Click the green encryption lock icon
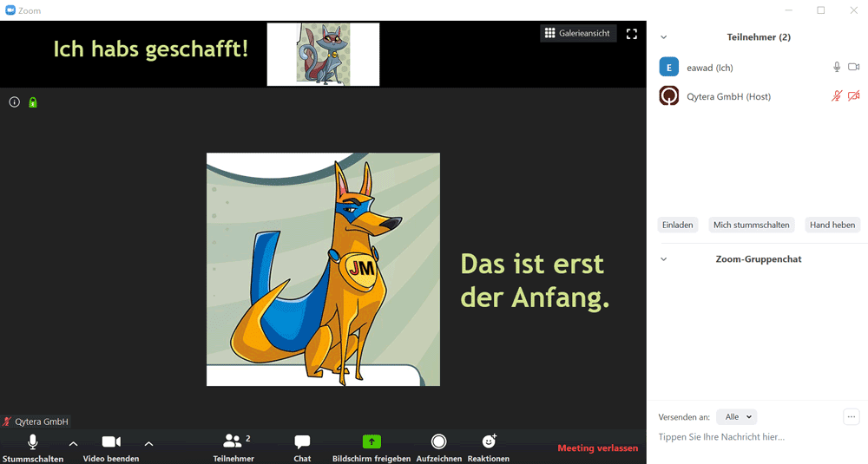The image size is (868, 464). (33, 102)
